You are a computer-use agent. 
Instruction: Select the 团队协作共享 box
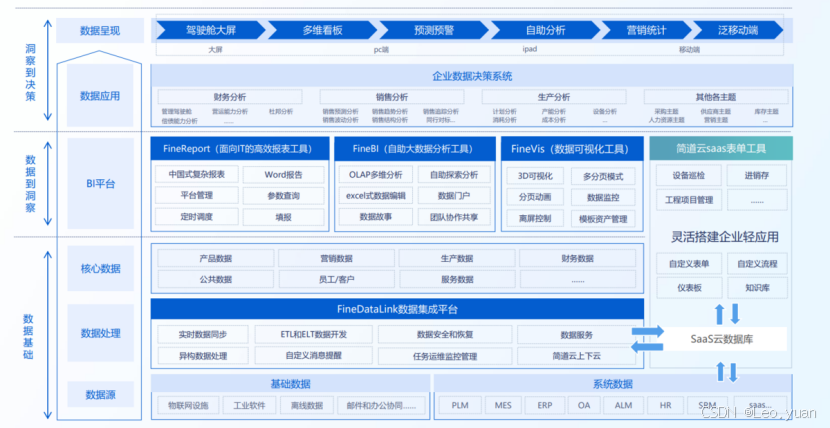tap(454, 217)
